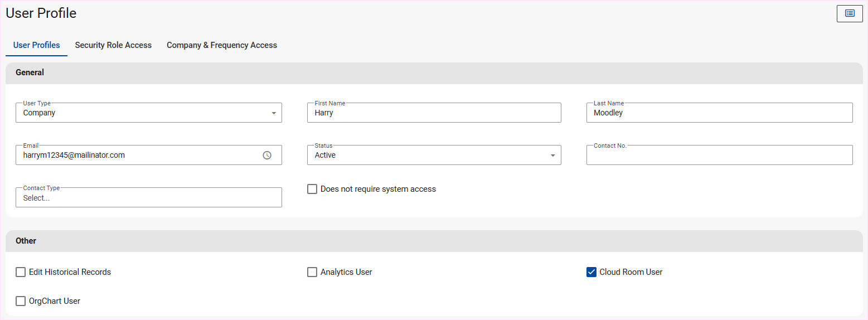Open the Contact Type select box
868x320 pixels.
pos(148,198)
